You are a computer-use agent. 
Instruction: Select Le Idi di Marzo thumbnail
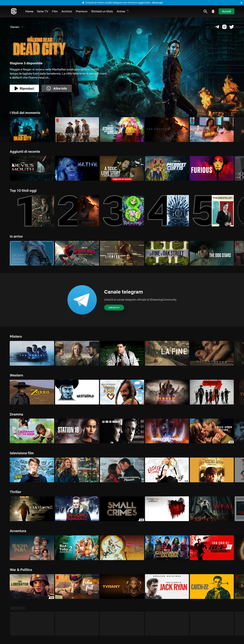click(122, 431)
